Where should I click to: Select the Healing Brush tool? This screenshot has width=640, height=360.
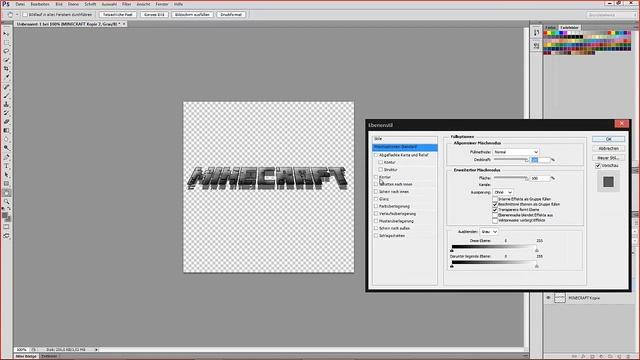click(x=6, y=87)
